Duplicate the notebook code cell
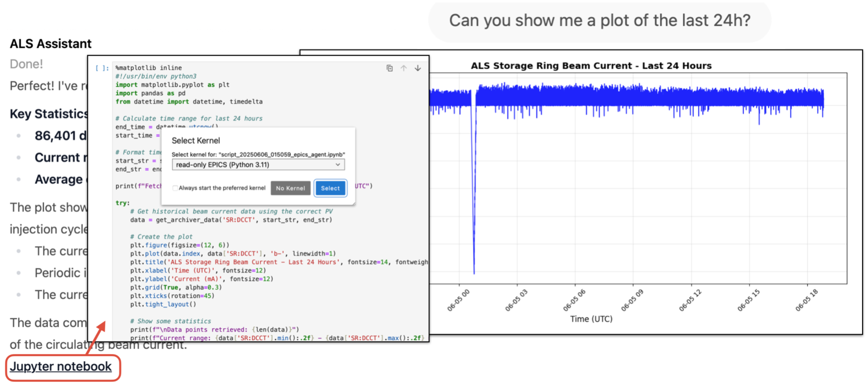 389,68
